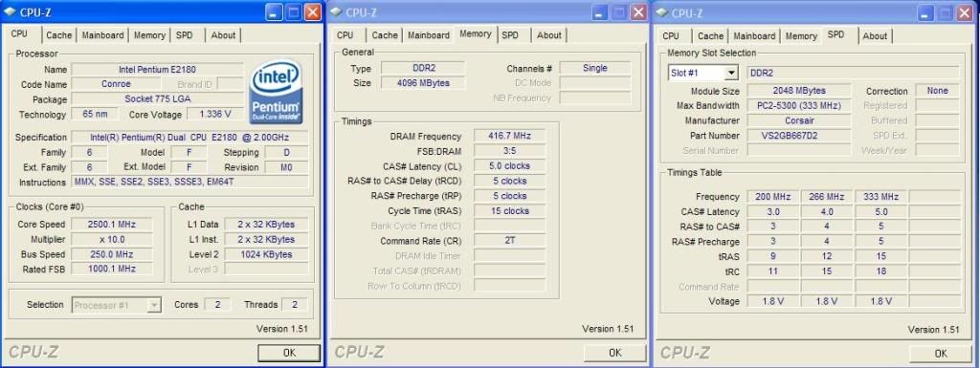The height and width of the screenshot is (368, 980).
Task: Click CPU-Z title icon in left window
Action: coord(10,11)
